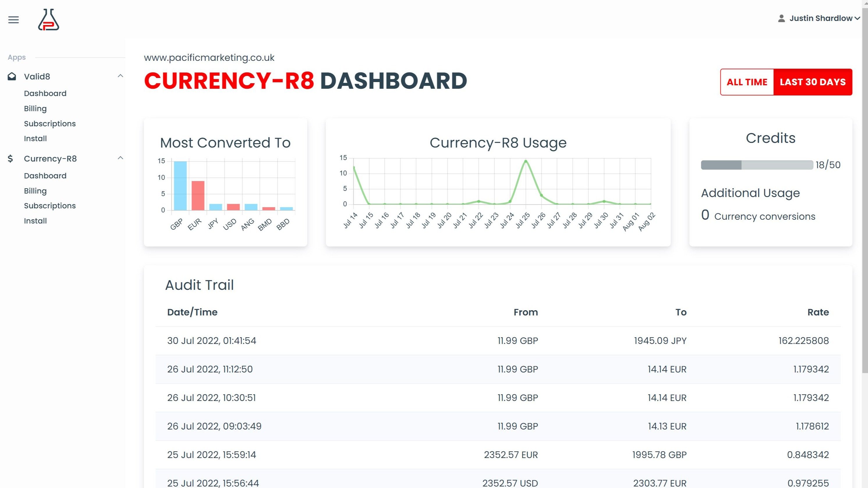
Task: Open the Currency-R8 Billing page
Action: click(x=36, y=191)
